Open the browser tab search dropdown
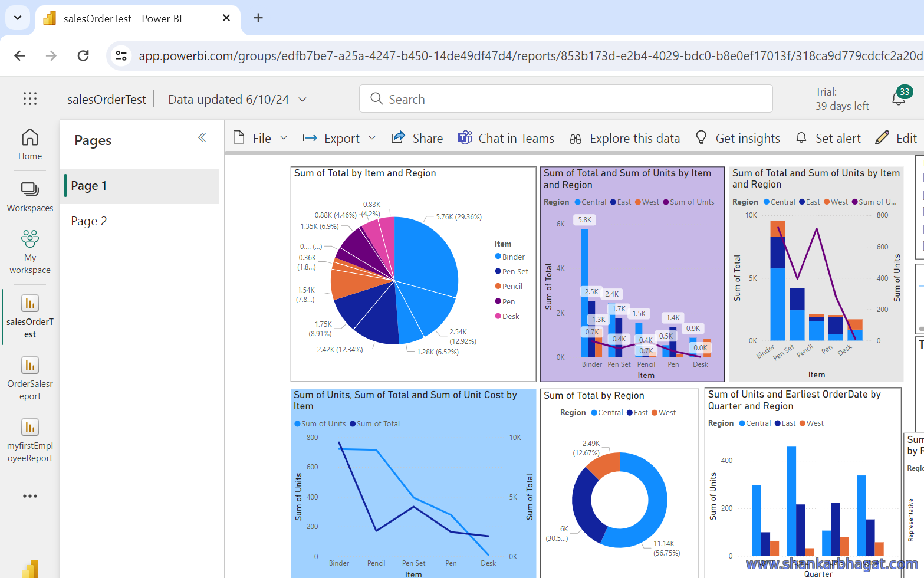This screenshot has height=578, width=924. 18,18
